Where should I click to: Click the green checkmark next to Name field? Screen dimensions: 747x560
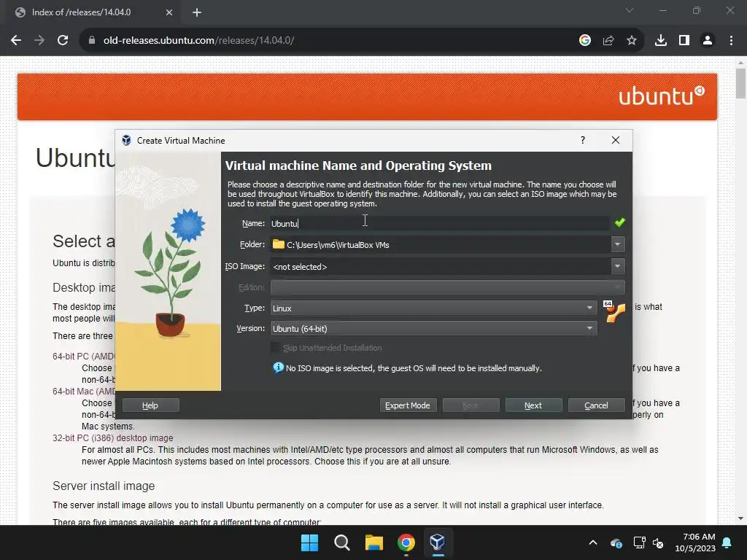pyautogui.click(x=619, y=223)
